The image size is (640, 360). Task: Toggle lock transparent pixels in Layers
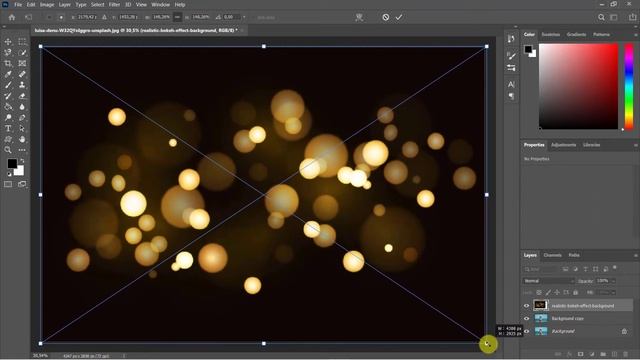pyautogui.click(x=539, y=293)
